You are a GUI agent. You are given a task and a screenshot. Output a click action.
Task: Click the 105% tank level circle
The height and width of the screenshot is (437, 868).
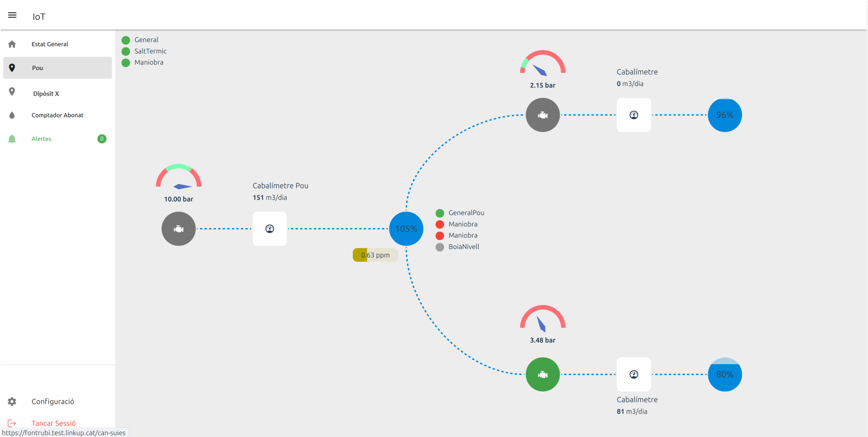click(x=406, y=229)
